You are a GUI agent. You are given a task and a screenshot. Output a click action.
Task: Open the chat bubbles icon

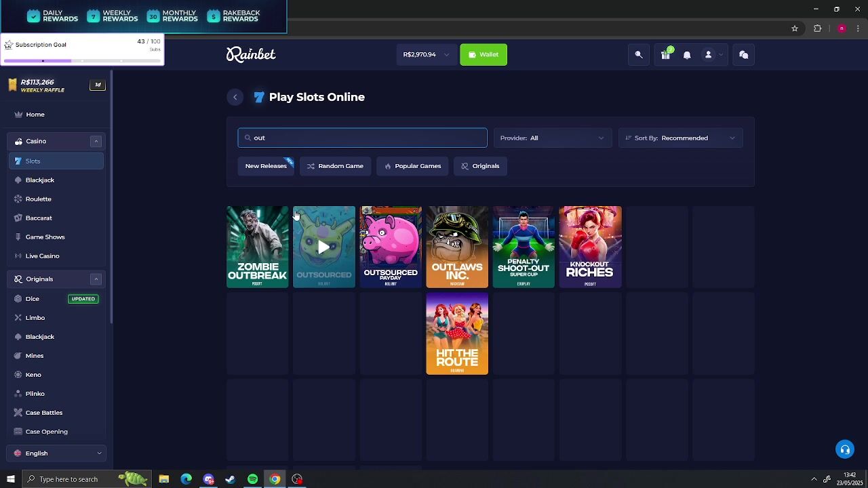coord(744,55)
